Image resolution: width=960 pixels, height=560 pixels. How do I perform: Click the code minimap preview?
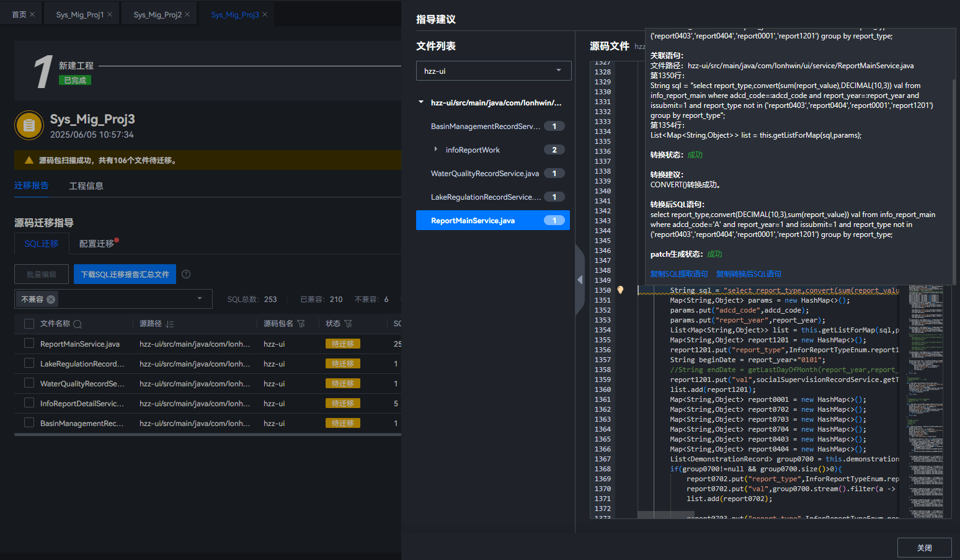pos(926,401)
